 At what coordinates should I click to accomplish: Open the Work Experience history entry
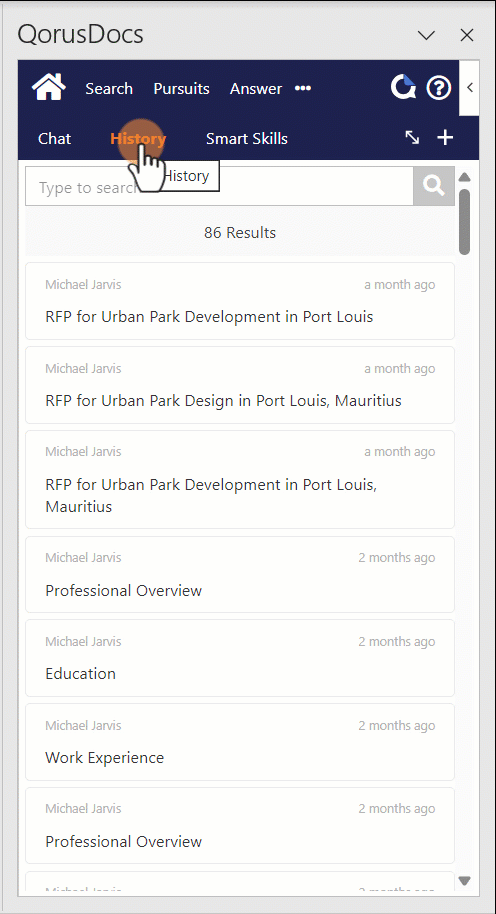point(240,741)
